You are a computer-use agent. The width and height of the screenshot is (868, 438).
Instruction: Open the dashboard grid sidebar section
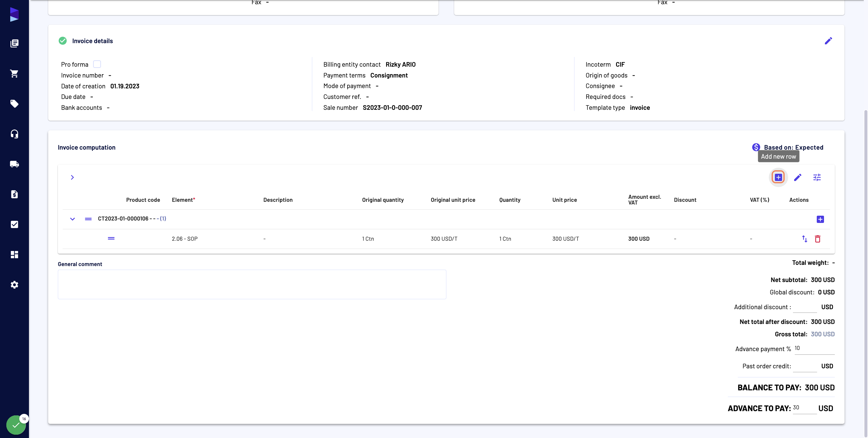14,255
